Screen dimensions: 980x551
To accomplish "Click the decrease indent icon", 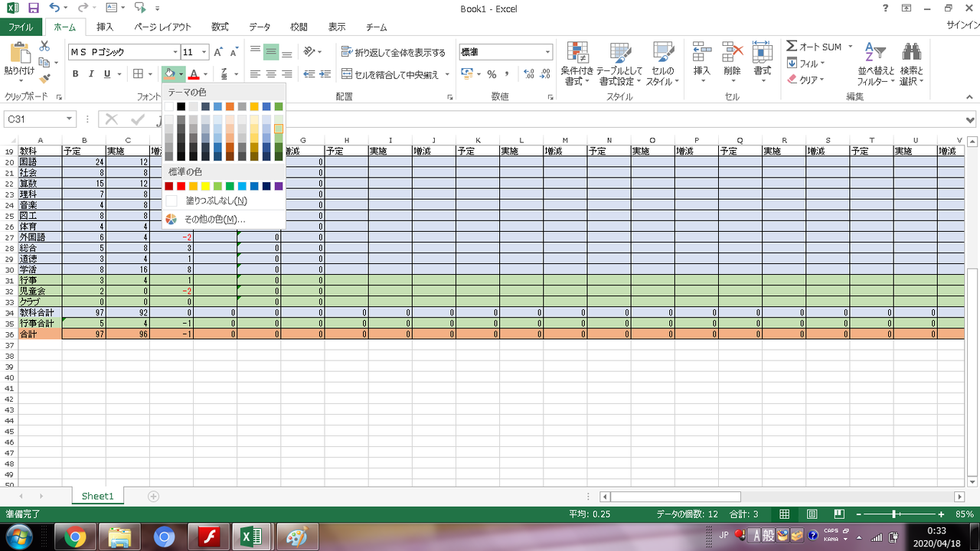I will pyautogui.click(x=309, y=74).
